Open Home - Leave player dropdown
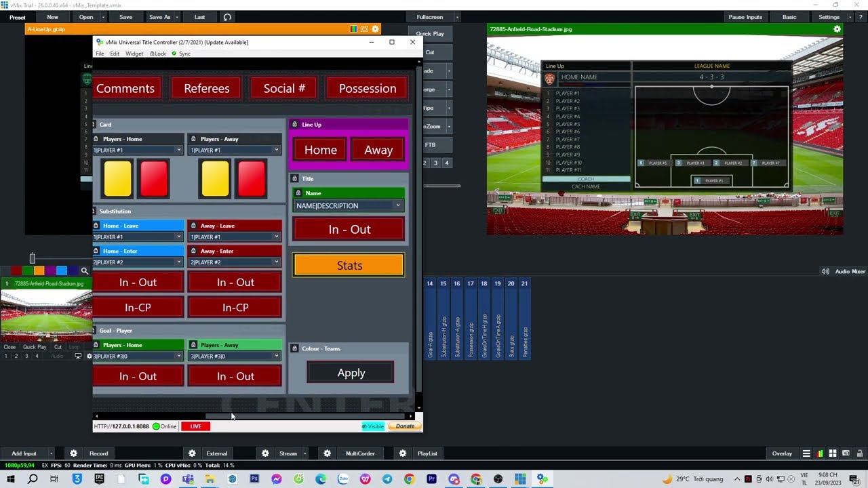The width and height of the screenshot is (868, 488). [138, 237]
